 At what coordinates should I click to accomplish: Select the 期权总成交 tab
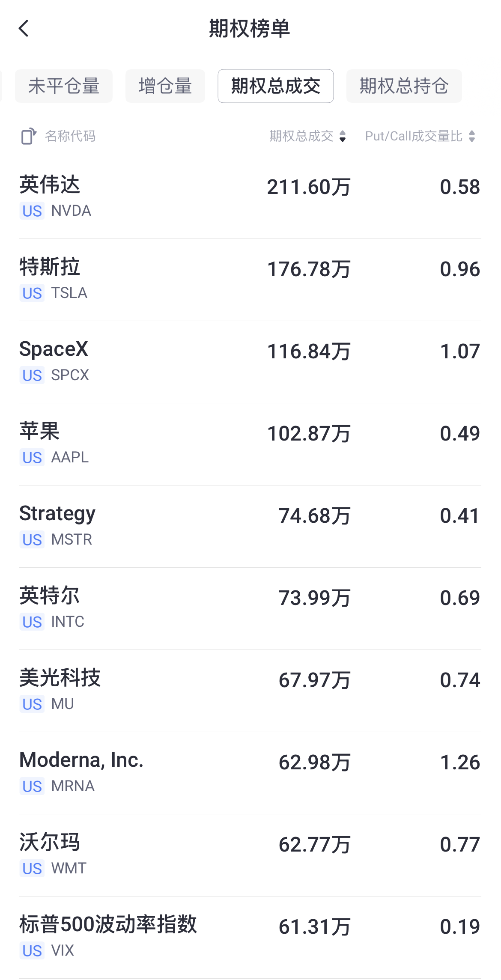tap(276, 86)
